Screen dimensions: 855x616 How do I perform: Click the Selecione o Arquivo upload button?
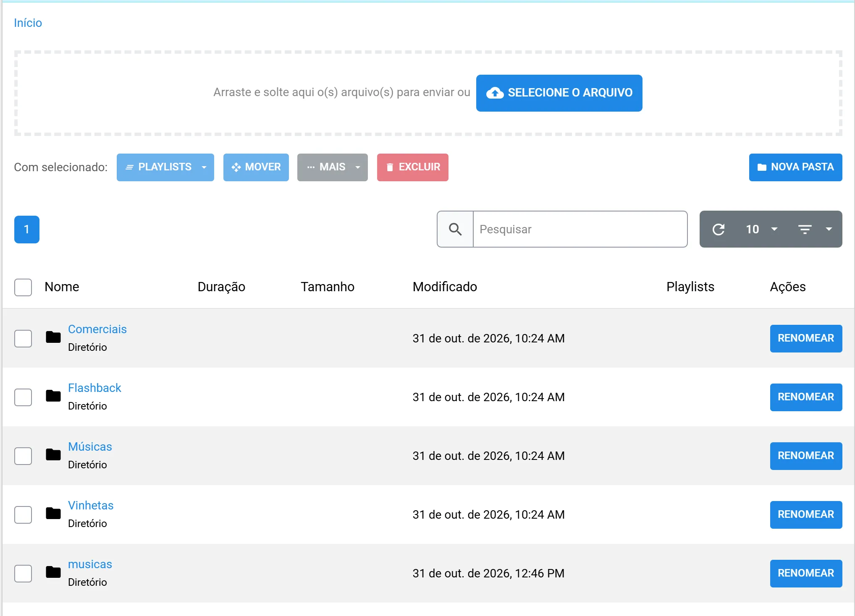[x=559, y=93]
